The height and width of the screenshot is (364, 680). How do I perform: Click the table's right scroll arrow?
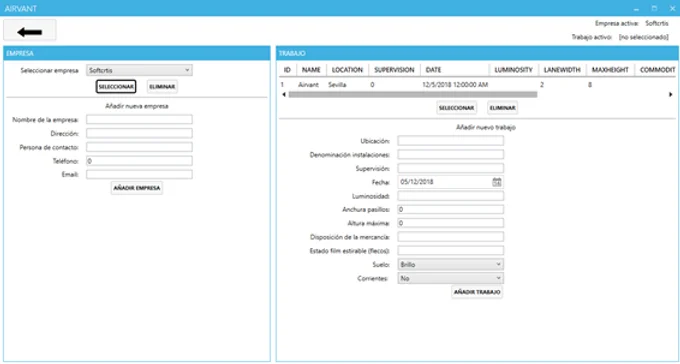tap(670, 95)
